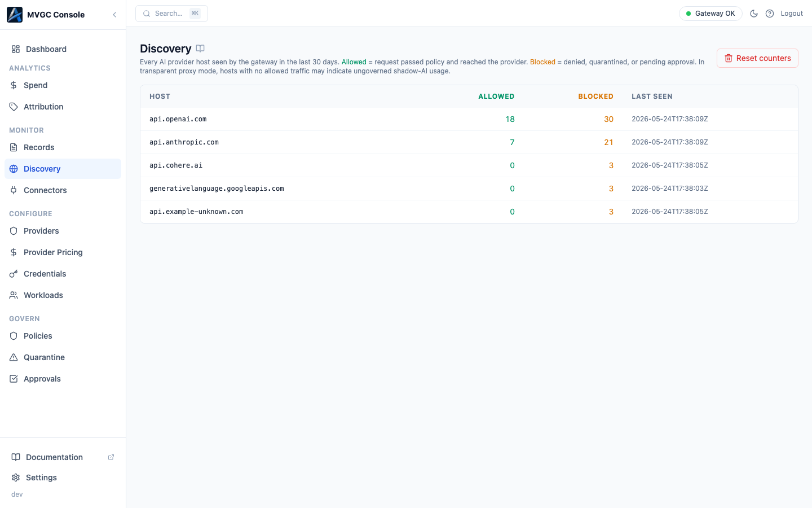Open Provider Pricing page
Image resolution: width=812 pixels, height=508 pixels.
pos(63,252)
